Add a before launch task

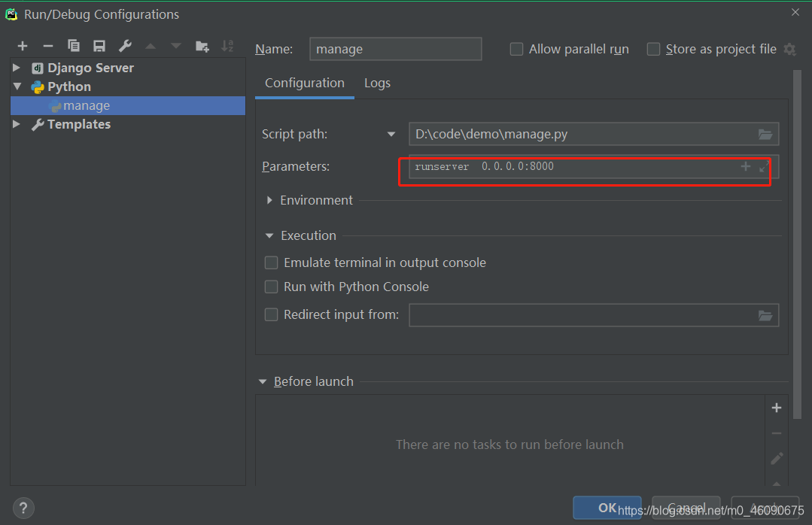coord(777,408)
